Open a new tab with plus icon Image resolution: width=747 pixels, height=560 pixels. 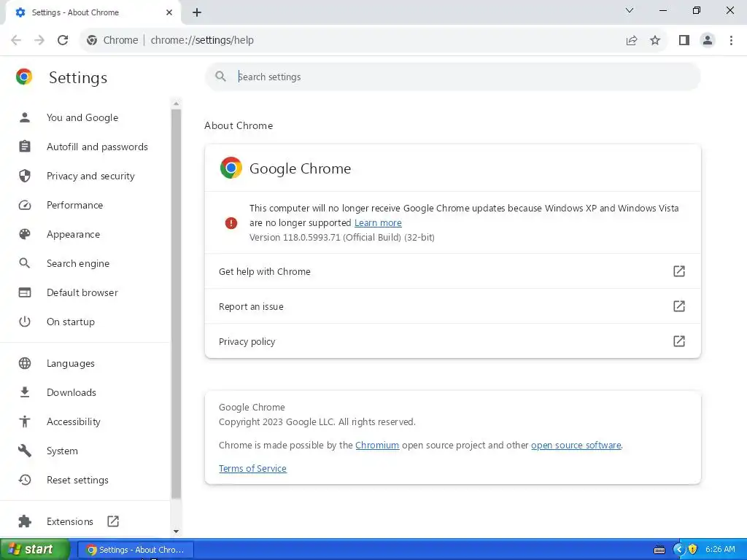point(197,12)
